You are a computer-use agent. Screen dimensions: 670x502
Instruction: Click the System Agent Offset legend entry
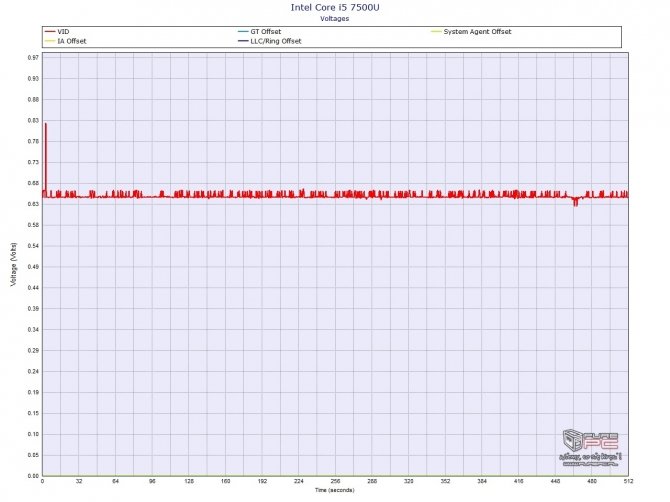click(471, 32)
